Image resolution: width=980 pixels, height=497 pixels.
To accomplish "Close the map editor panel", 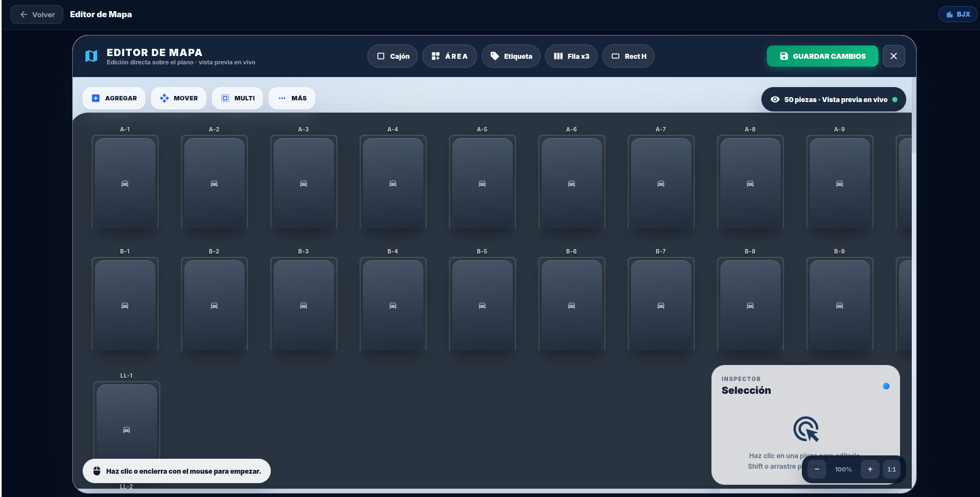I will 893,56.
